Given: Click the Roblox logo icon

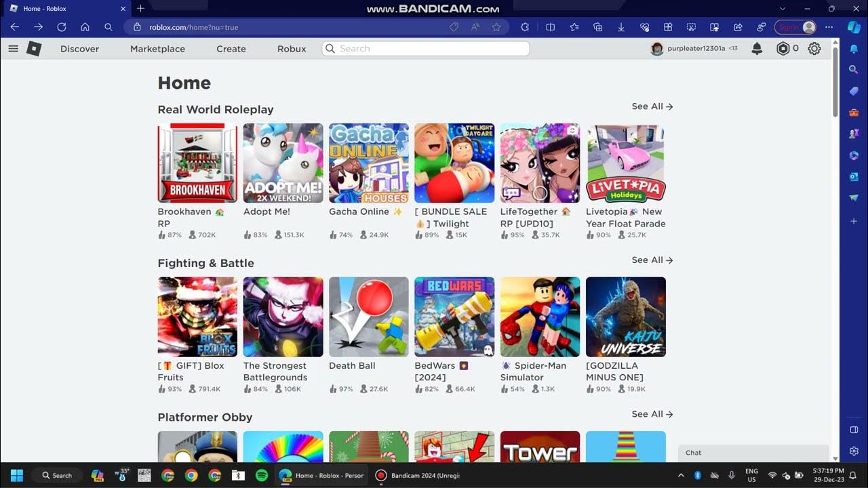Looking at the screenshot, I should coord(34,49).
